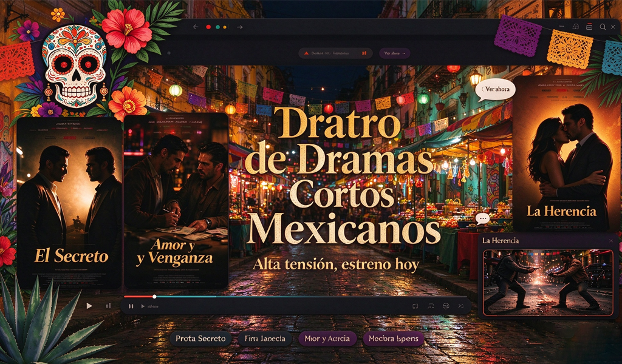
Task: Click the skip-next icon in player bar
Action: click(x=461, y=306)
